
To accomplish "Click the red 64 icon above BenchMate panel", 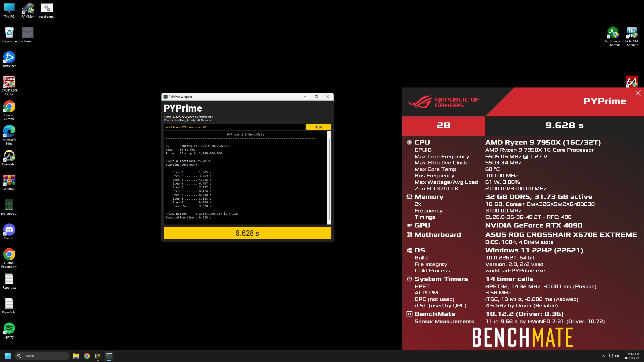I will pos(632,81).
